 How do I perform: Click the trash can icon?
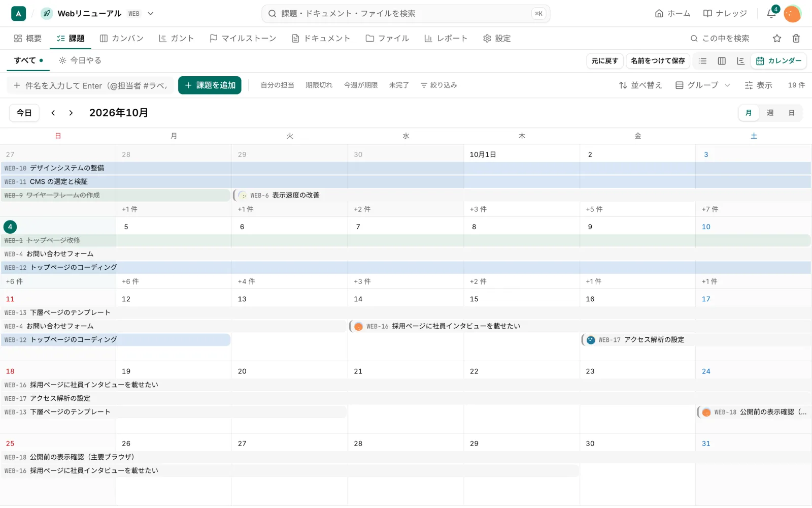tap(796, 38)
